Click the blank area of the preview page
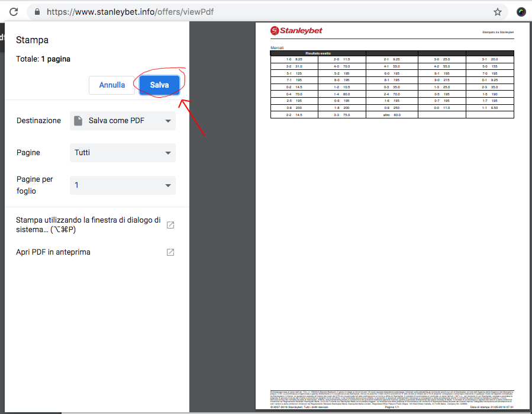532x414 pixels. tap(392, 249)
